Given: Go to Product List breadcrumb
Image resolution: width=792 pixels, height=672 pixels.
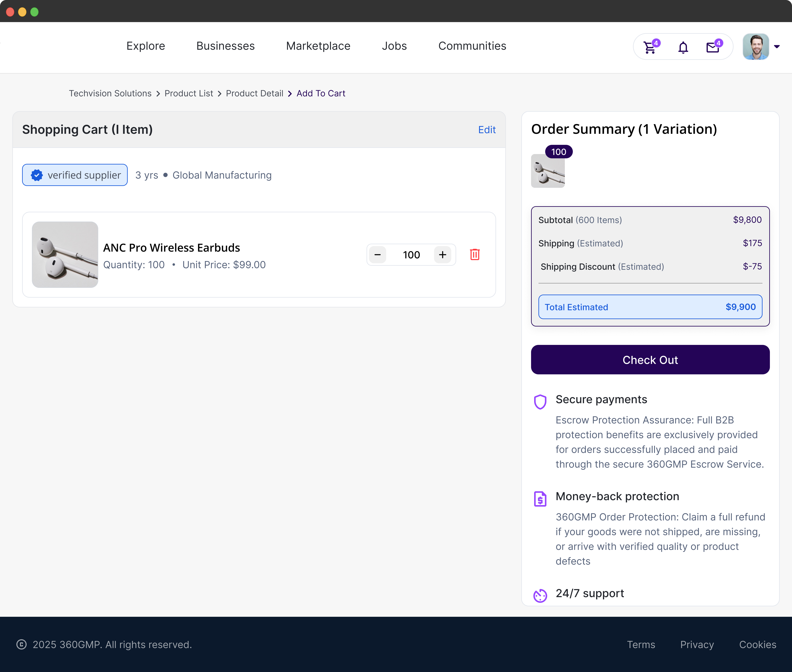Looking at the screenshot, I should (189, 93).
